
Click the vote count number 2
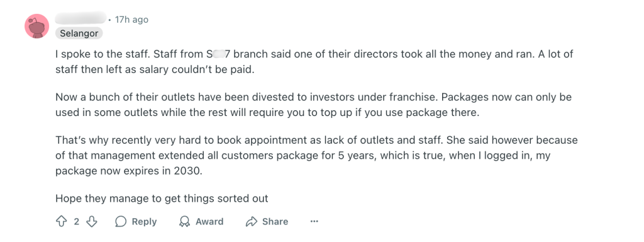(x=76, y=222)
